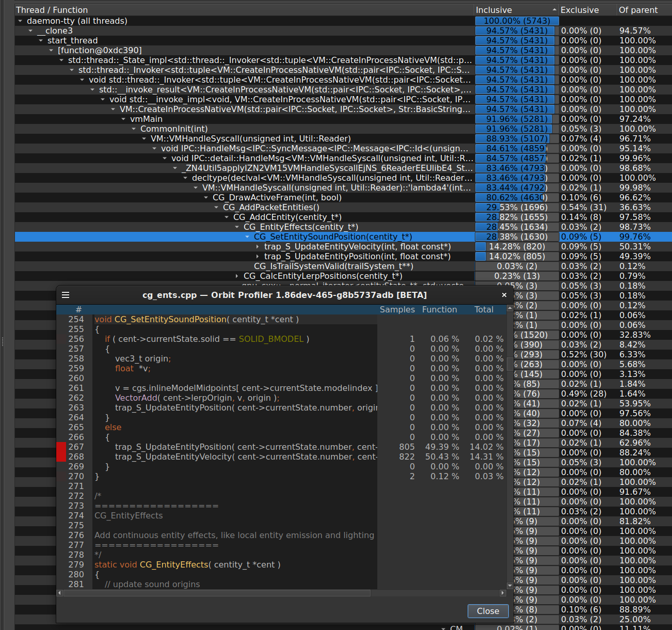Image resolution: width=672 pixels, height=630 pixels.
Task: Collapse the CG_AddCEntity(centity_t*) node
Action: coord(227,217)
